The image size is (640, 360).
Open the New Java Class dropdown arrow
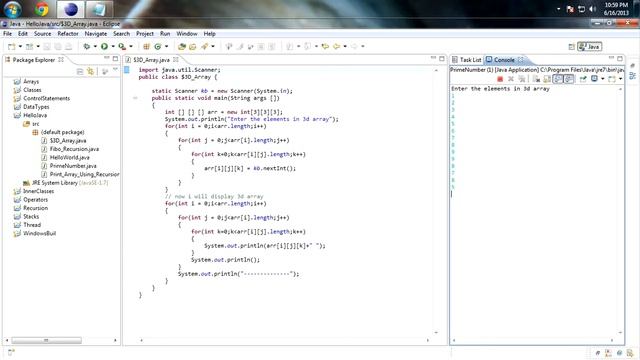(167, 47)
